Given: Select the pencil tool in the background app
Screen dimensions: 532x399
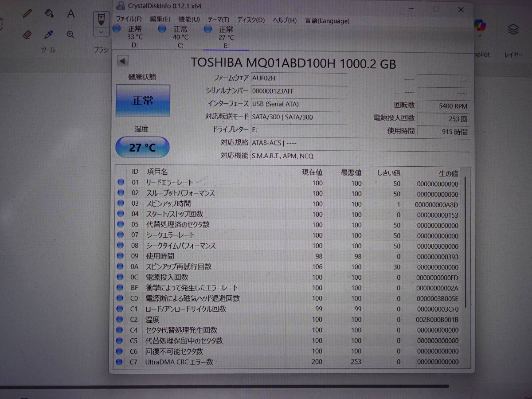Looking at the screenshot, I should (x=27, y=13).
